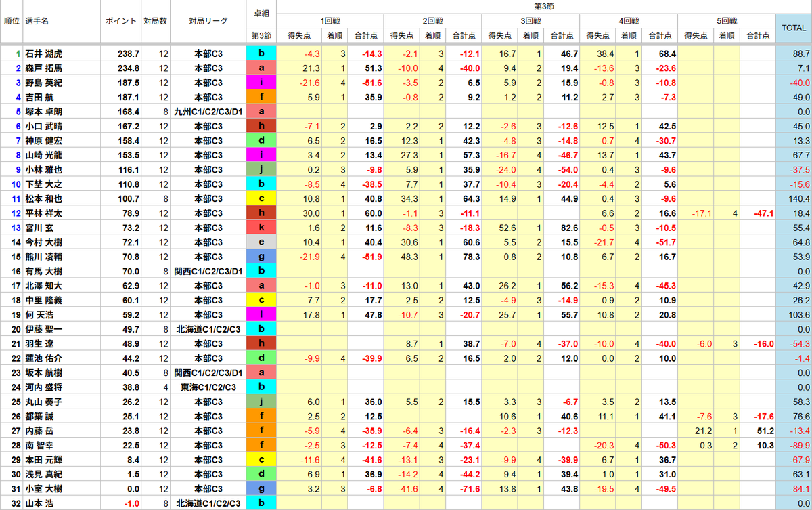
Task: Select player name 今村 大樹
Action: click(x=43, y=242)
